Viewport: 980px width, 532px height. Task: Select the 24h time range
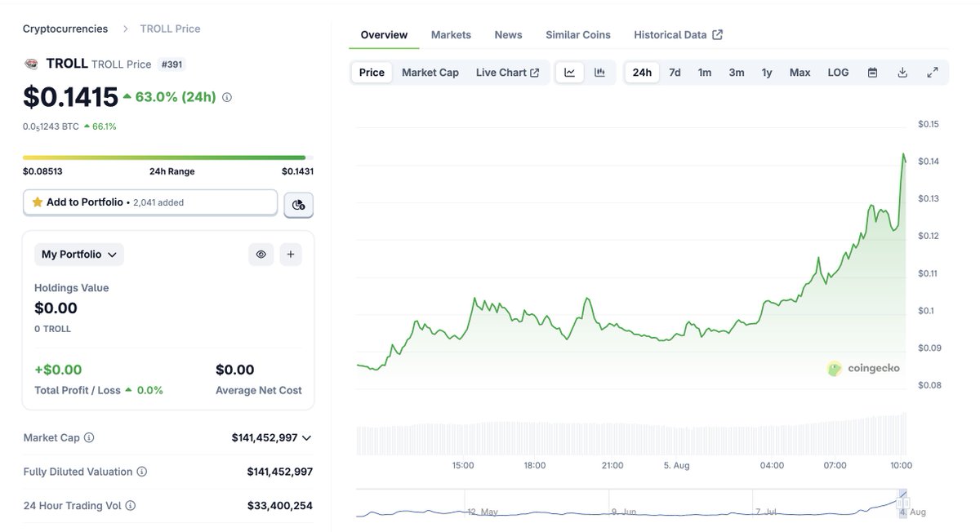click(642, 73)
